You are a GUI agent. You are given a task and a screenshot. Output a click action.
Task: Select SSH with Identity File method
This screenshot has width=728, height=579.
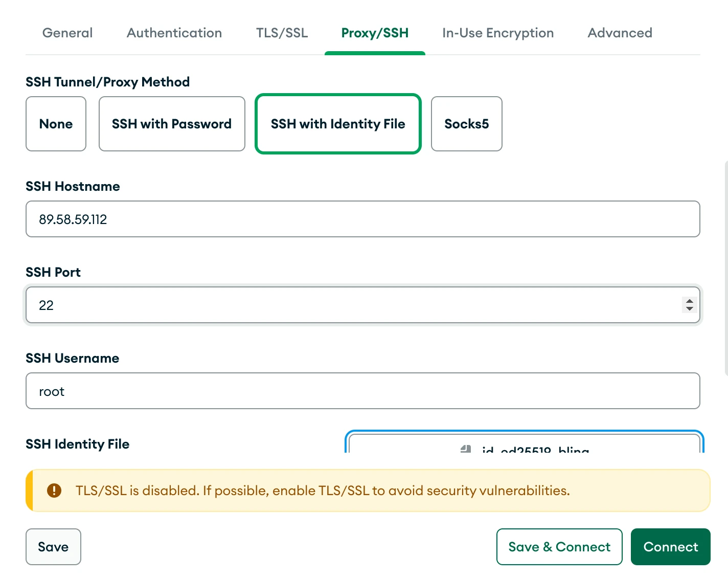click(x=337, y=124)
